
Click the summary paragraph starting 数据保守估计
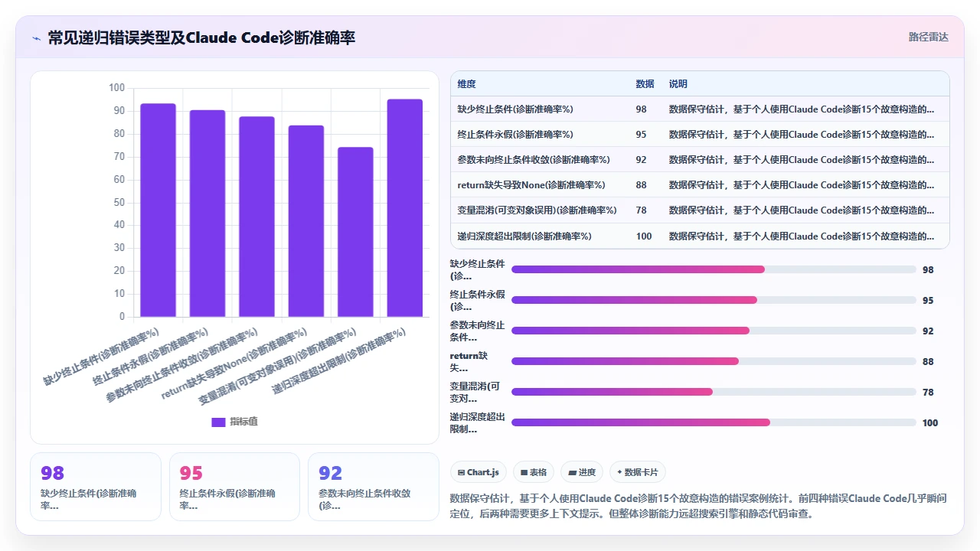(x=699, y=506)
